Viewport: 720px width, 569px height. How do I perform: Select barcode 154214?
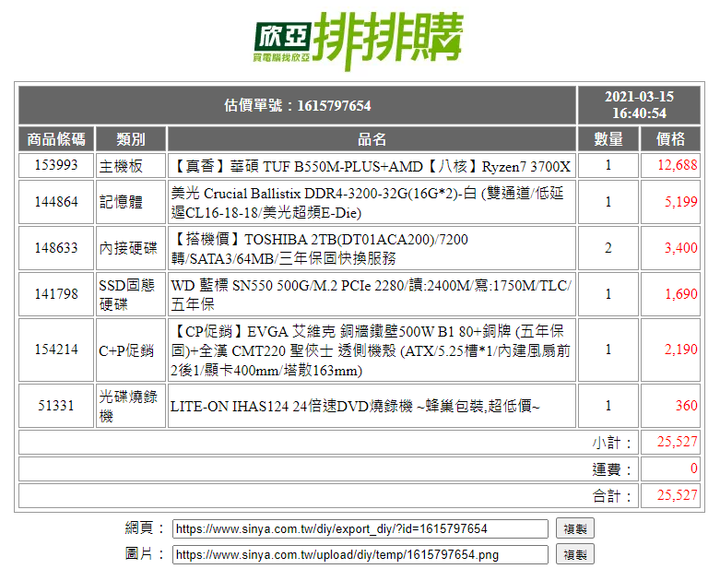point(56,349)
